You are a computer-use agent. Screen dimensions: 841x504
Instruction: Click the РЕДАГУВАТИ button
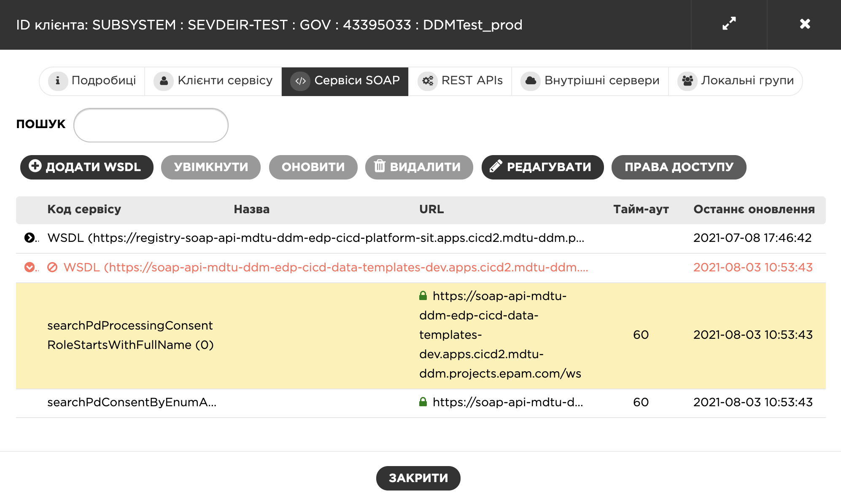point(542,167)
